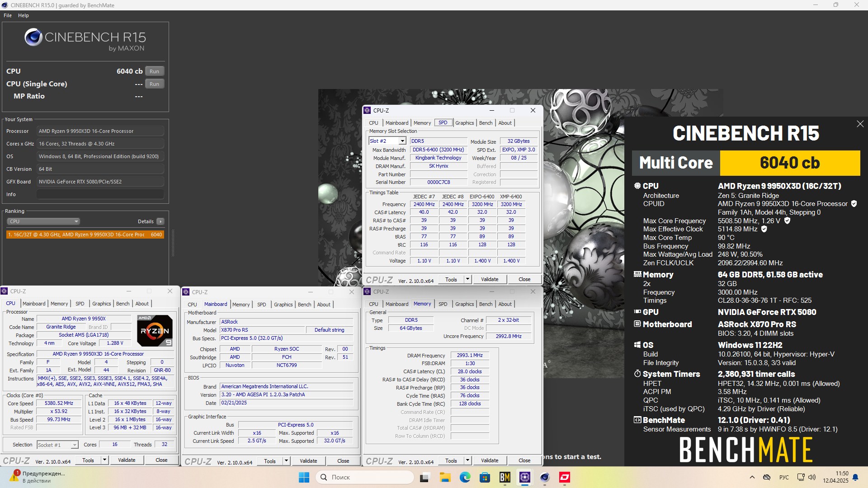Image resolution: width=868 pixels, height=488 pixels.
Task: Click the 6040 cb Multi Core score
Action: pyautogui.click(x=790, y=163)
